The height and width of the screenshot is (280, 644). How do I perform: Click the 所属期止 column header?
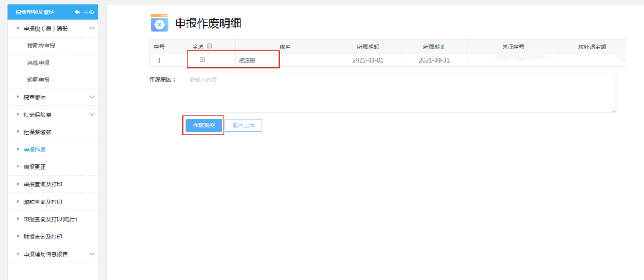pyautogui.click(x=434, y=47)
